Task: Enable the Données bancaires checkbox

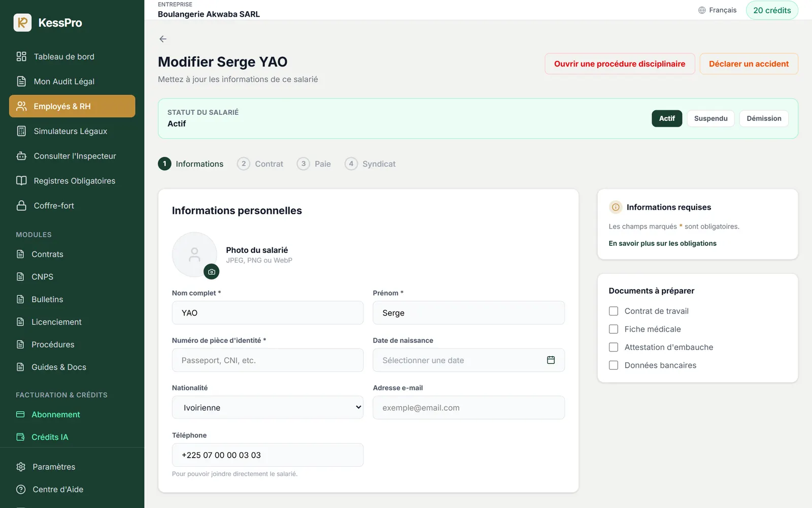Action: click(614, 365)
